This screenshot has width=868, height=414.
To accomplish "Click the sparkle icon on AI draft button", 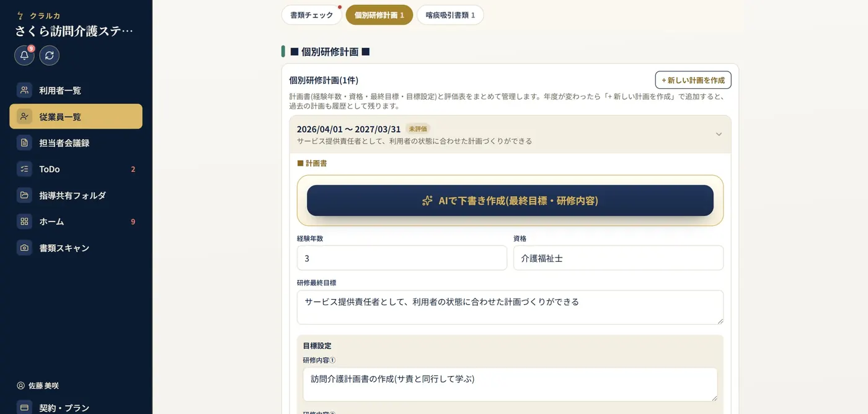I will [x=427, y=200].
